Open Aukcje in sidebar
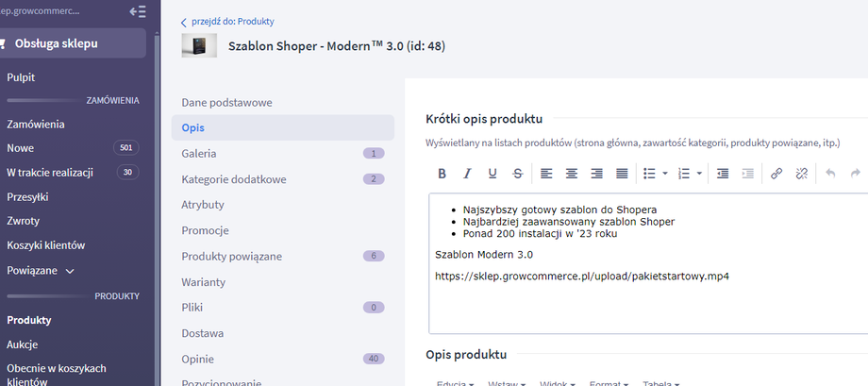 (22, 344)
